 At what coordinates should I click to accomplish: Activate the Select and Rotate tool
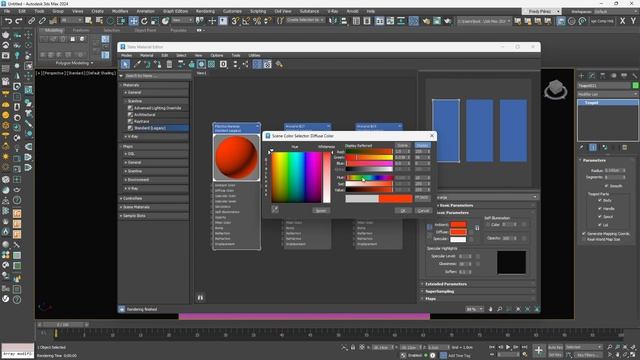tap(144, 20)
